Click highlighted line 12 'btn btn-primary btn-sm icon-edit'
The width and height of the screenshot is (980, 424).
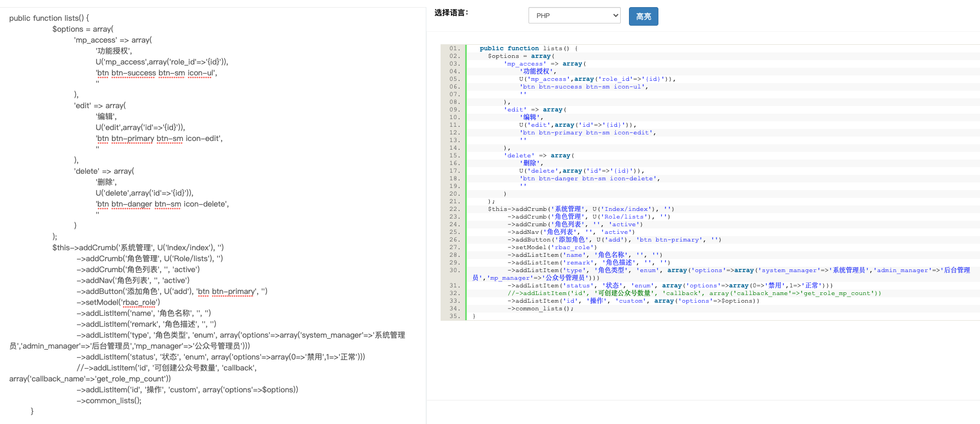click(587, 132)
